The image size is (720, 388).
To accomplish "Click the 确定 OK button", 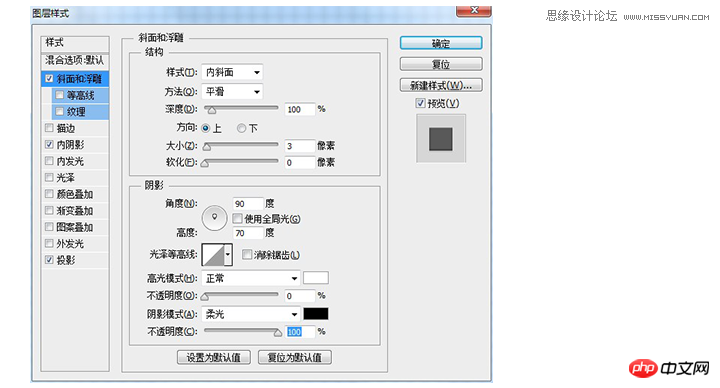I will point(441,43).
